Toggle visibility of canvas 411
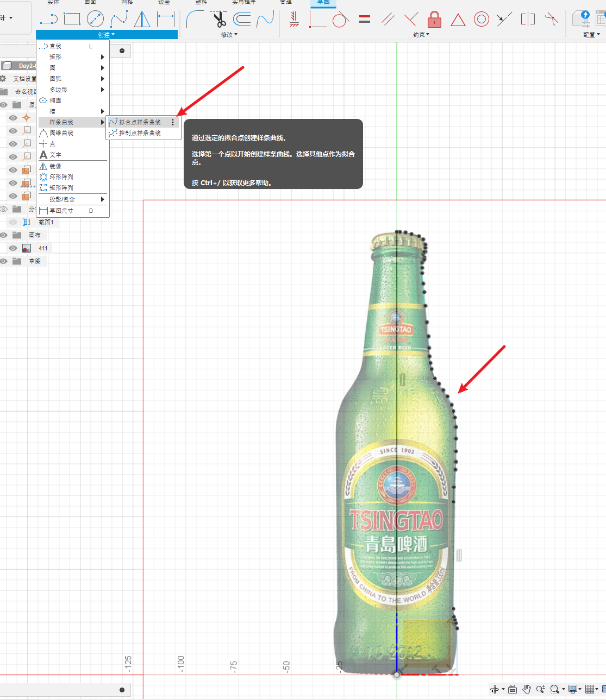 click(x=13, y=248)
